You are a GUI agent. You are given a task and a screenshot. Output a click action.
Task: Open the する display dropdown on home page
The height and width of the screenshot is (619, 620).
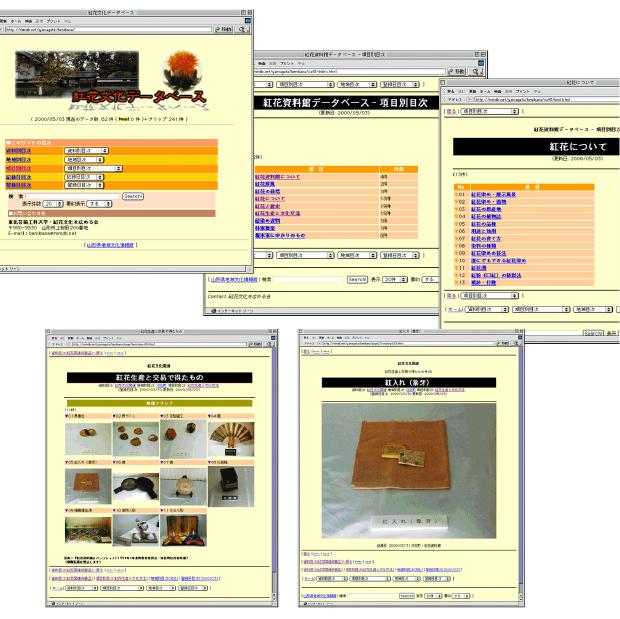coord(99,204)
